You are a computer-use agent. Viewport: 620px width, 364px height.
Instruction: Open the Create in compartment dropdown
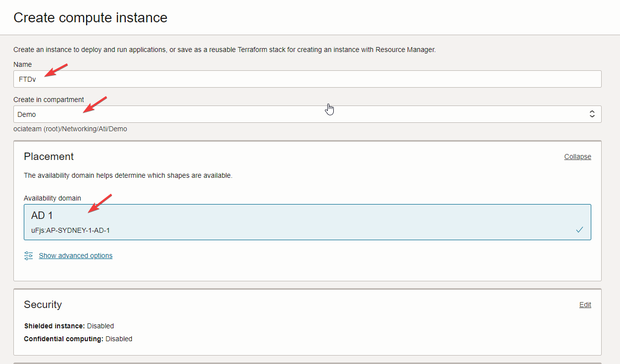click(x=307, y=114)
